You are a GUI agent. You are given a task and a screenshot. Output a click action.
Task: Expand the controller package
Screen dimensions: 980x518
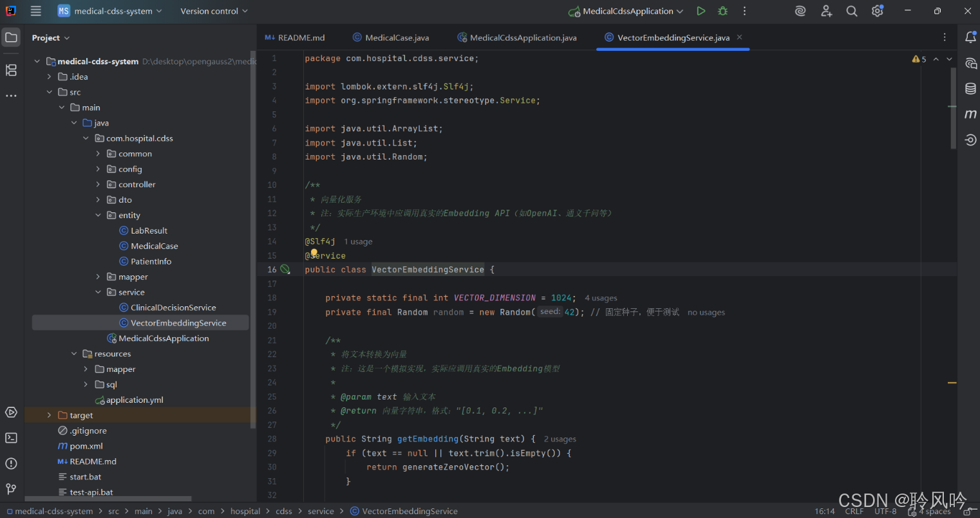98,185
